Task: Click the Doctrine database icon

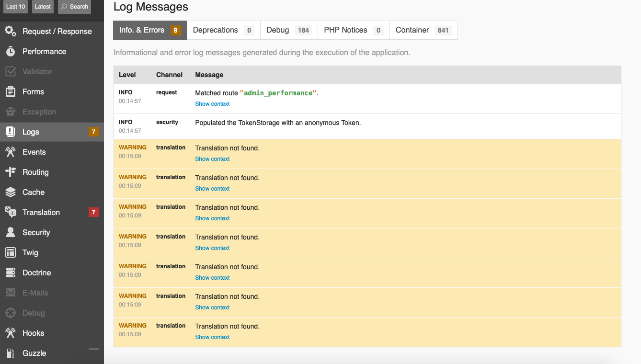Action: (11, 273)
